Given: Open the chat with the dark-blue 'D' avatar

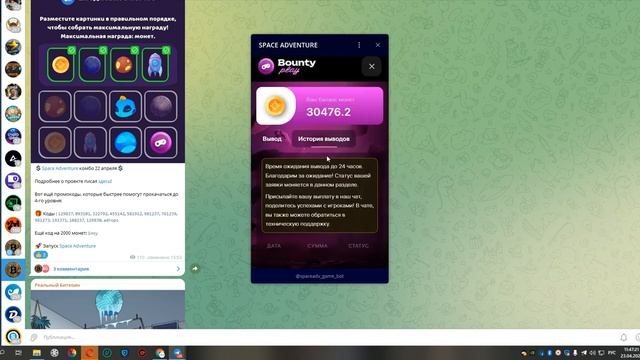Looking at the screenshot, I should [x=13, y=314].
